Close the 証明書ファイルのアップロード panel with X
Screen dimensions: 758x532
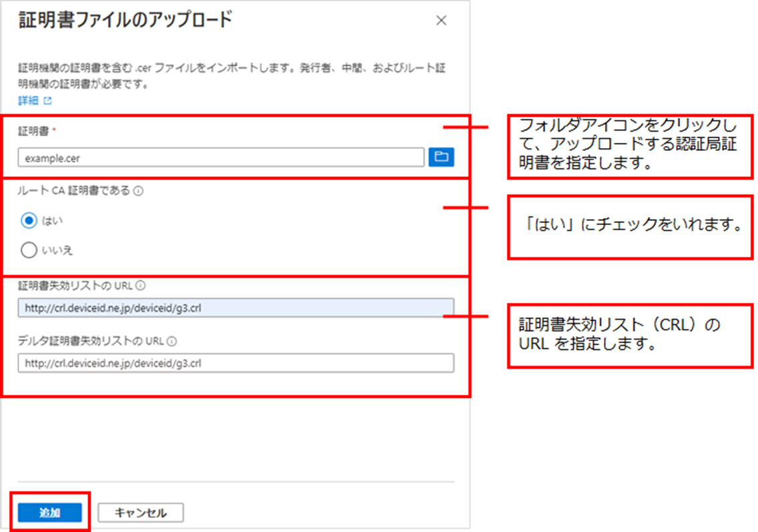(x=441, y=21)
